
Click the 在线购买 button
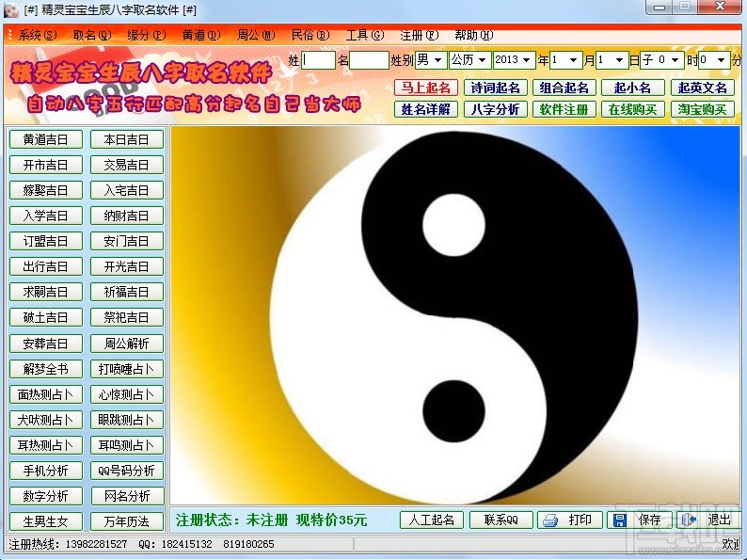point(632,109)
